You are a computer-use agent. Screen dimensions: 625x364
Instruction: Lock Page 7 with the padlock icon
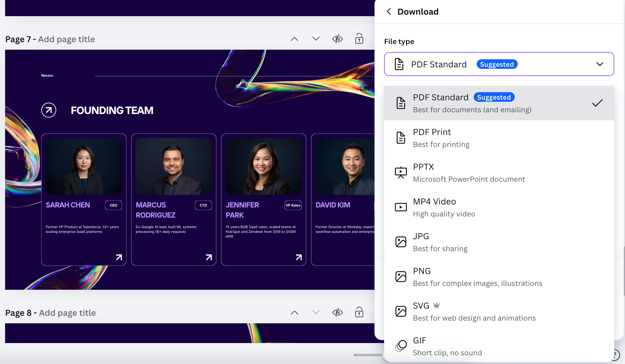pyautogui.click(x=359, y=39)
